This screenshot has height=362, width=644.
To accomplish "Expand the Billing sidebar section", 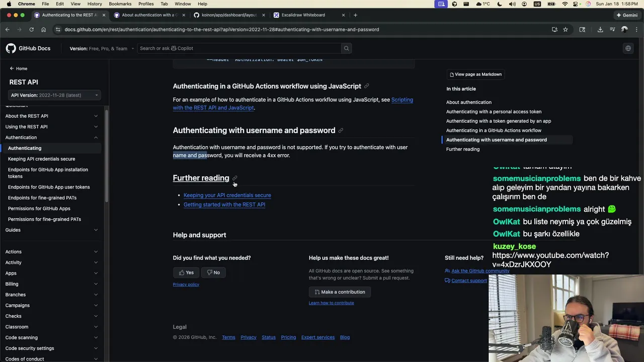I will (52, 284).
